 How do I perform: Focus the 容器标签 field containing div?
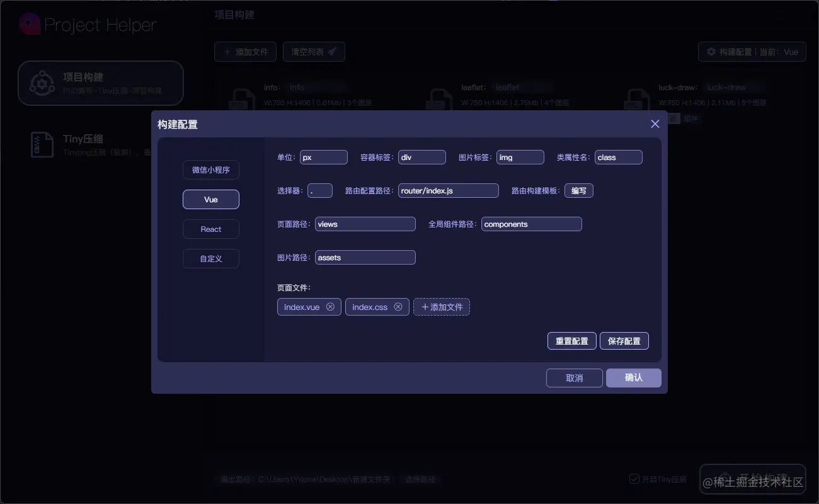422,157
